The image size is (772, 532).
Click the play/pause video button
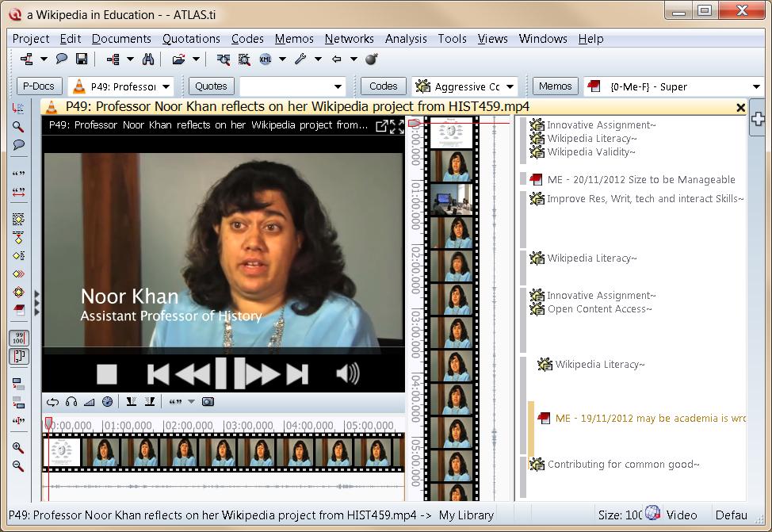click(231, 373)
